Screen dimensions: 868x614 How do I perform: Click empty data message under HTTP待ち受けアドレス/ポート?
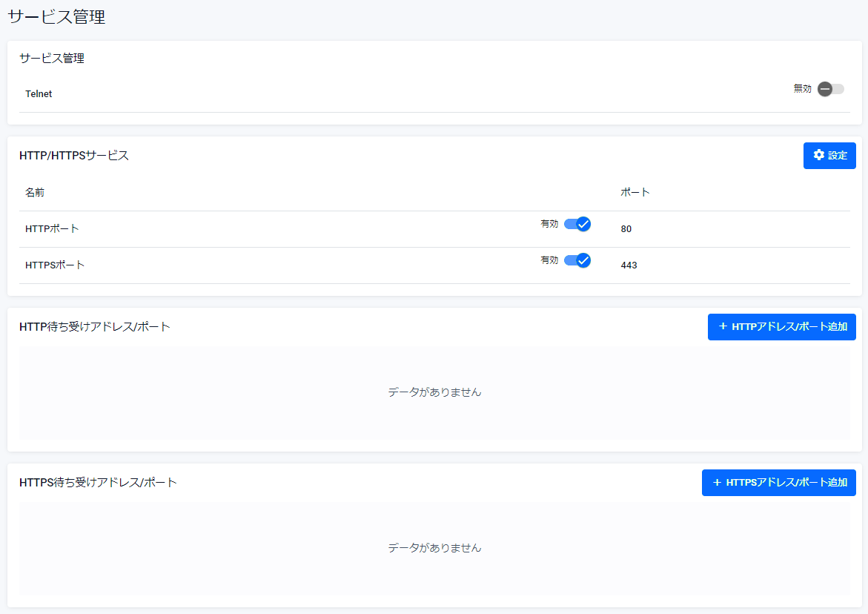[434, 392]
